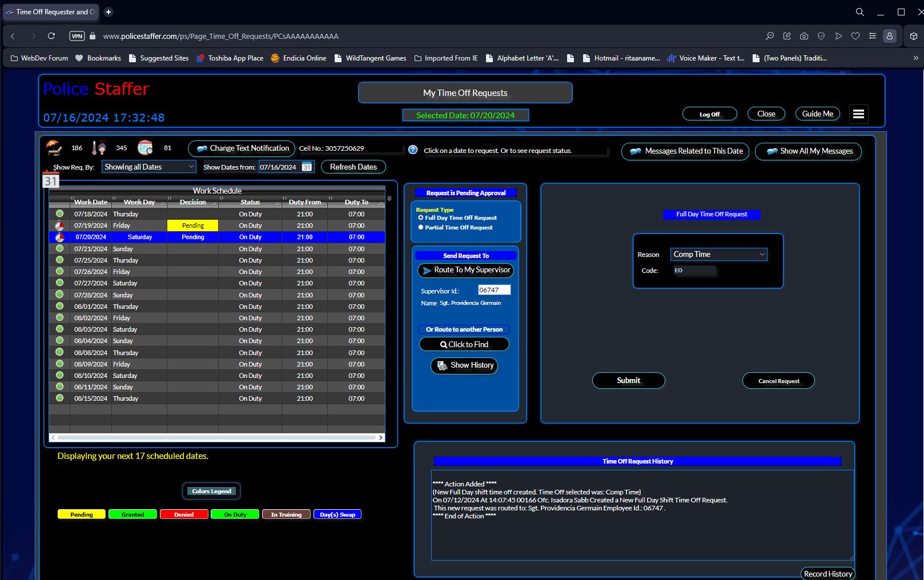
Task: Switch to Time Off Requester browser tab
Action: coord(50,12)
